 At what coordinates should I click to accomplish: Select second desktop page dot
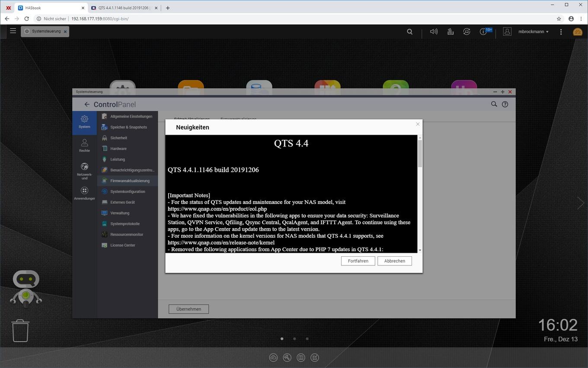[x=294, y=339]
